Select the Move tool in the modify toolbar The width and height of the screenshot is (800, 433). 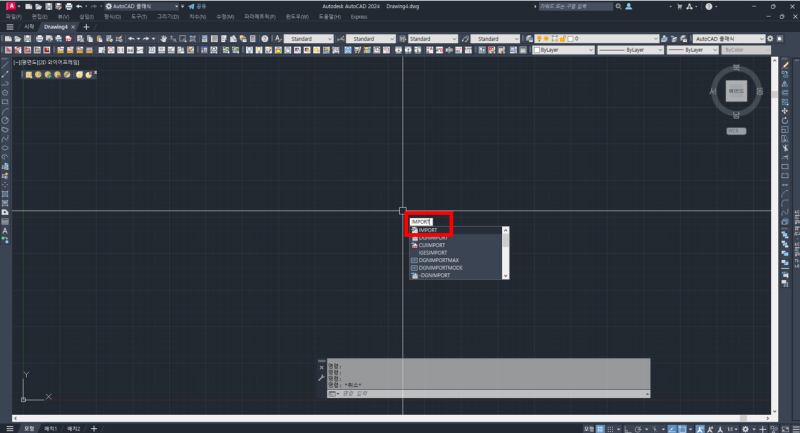785,111
